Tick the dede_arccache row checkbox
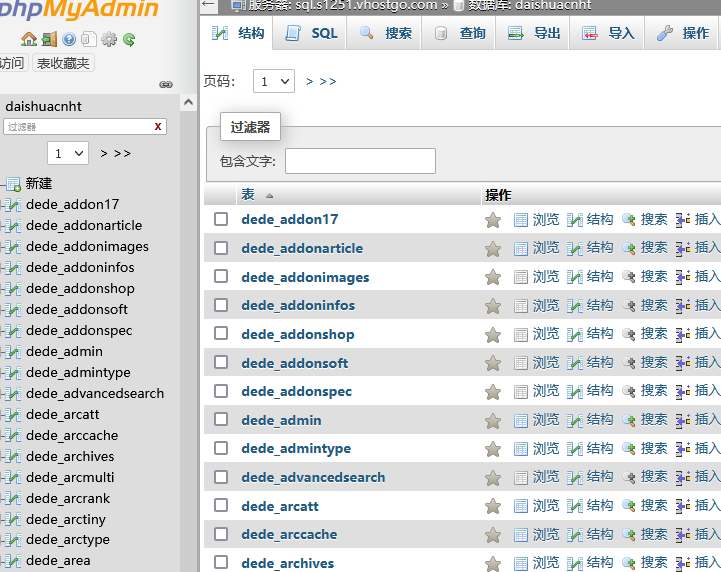 click(221, 534)
